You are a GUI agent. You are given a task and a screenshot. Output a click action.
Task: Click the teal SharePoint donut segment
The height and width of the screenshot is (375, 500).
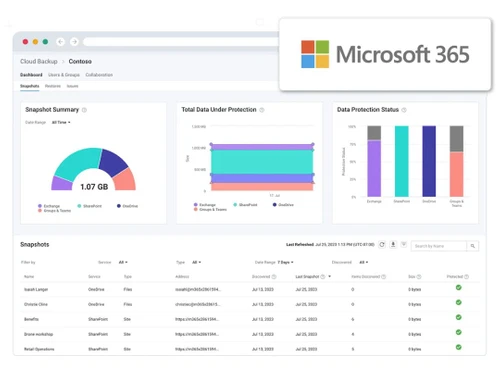[78, 162]
